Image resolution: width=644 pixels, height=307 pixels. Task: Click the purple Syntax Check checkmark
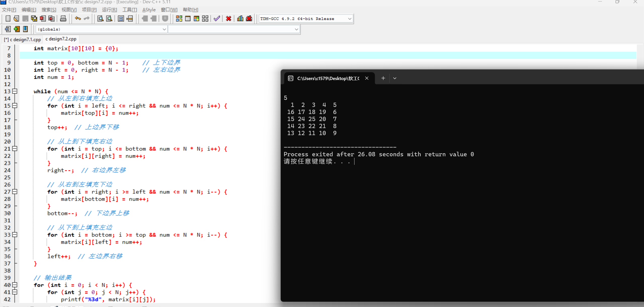pos(217,19)
